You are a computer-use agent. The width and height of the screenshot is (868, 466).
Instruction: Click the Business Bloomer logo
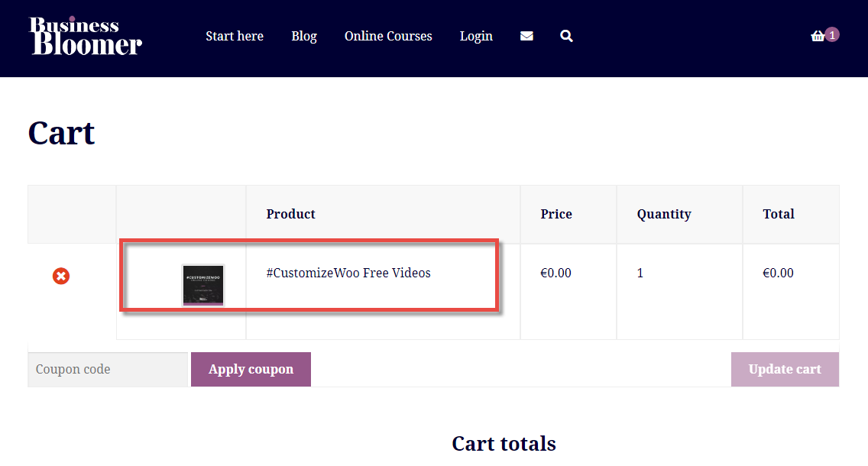click(x=86, y=36)
